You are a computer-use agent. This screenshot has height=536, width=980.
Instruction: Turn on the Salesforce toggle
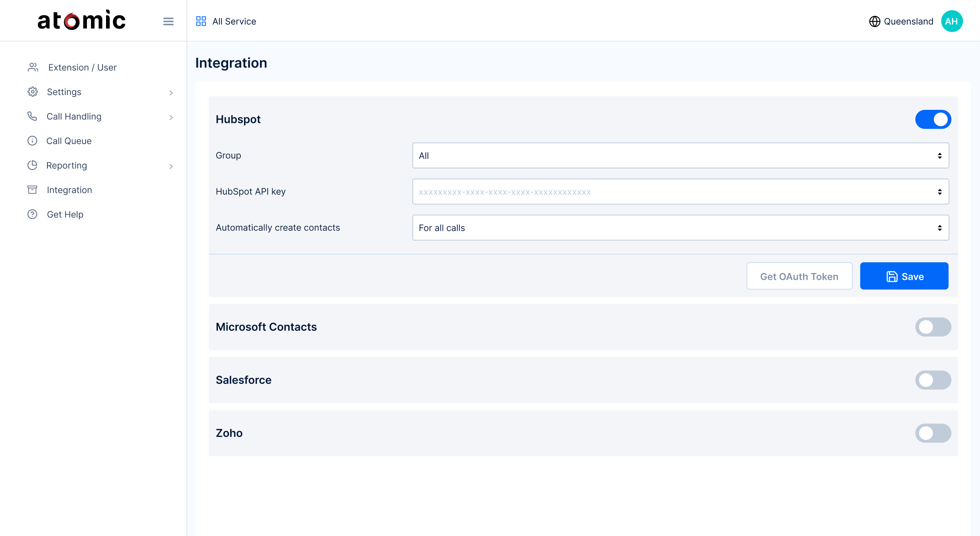tap(933, 380)
